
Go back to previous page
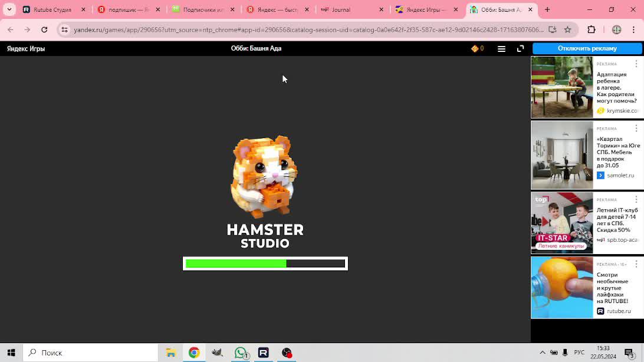[x=10, y=29]
